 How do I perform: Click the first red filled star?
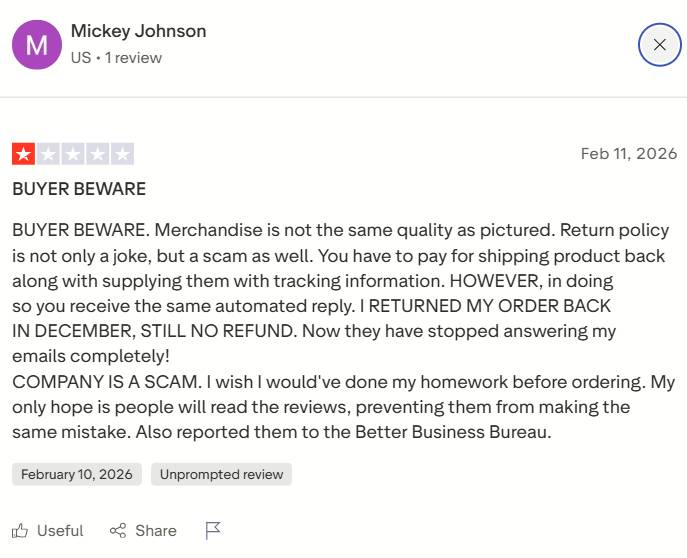click(x=23, y=154)
